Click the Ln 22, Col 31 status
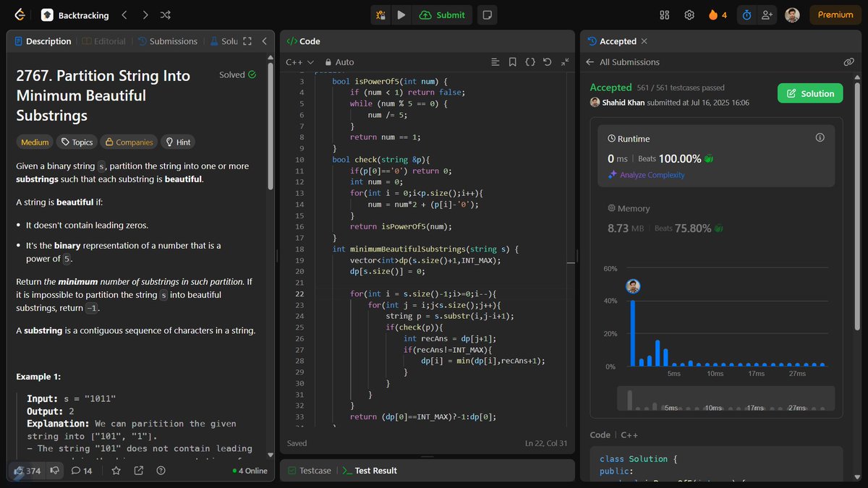This screenshot has width=868, height=488. (546, 443)
